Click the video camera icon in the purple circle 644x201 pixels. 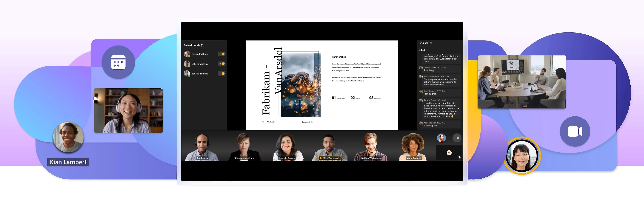point(575,131)
